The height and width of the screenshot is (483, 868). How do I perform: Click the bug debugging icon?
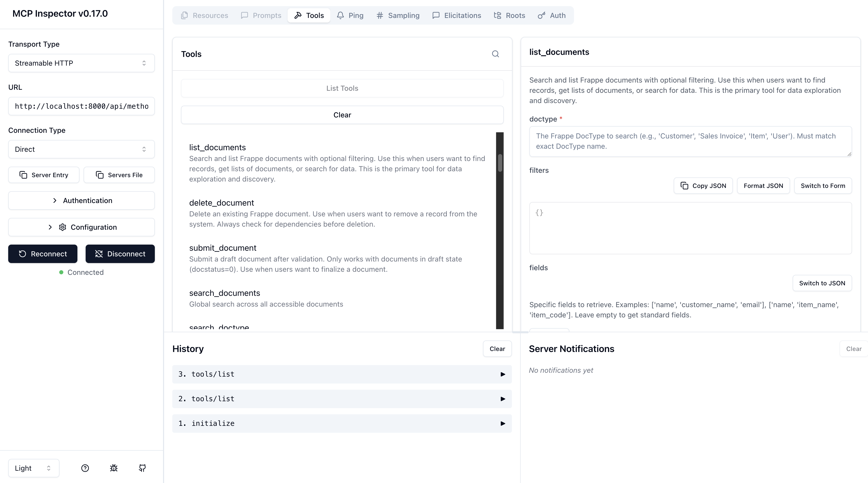[114, 468]
